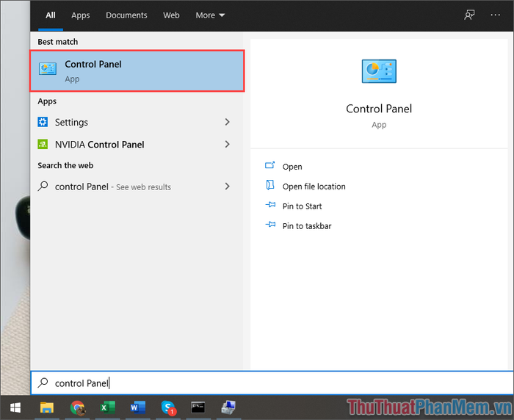514x420 pixels.
Task: Choose Open file location
Action: coord(314,187)
